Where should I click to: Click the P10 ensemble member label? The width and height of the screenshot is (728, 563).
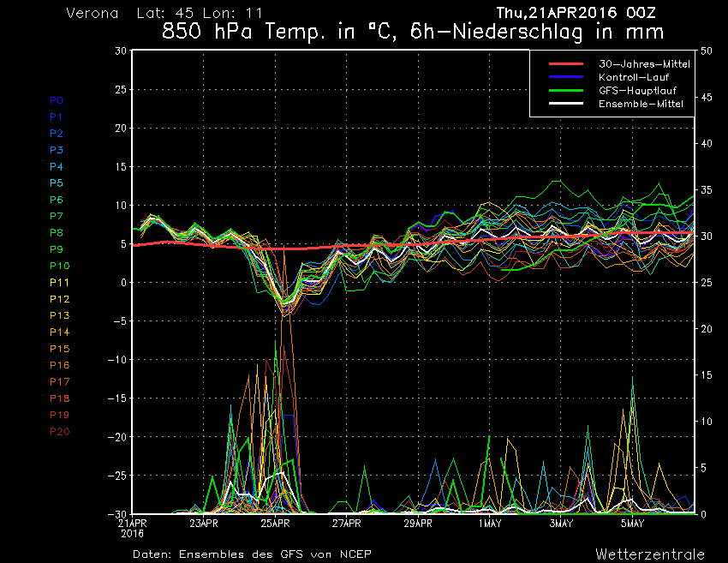(59, 266)
